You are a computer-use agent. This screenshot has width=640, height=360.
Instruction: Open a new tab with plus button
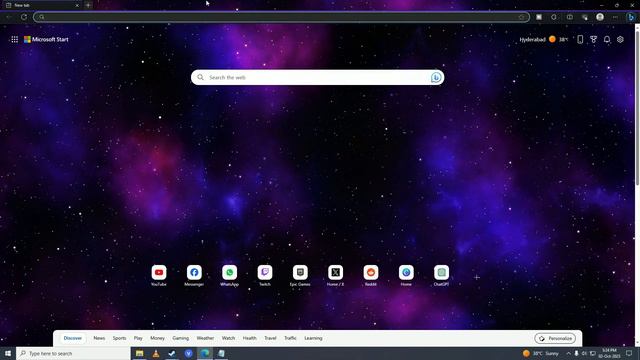click(x=88, y=5)
